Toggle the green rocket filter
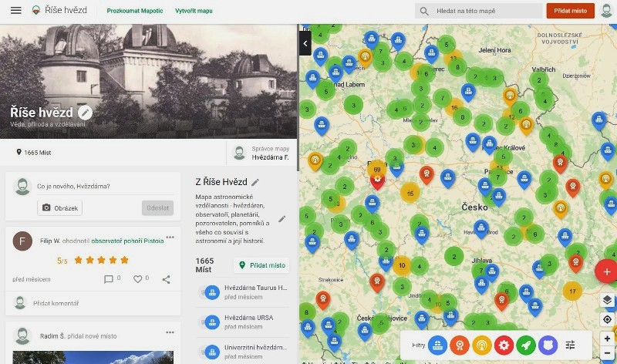The width and height of the screenshot is (617, 364). pos(525,345)
